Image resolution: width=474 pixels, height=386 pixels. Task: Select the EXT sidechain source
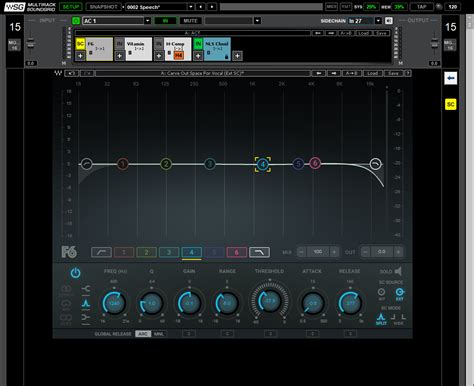click(399, 294)
